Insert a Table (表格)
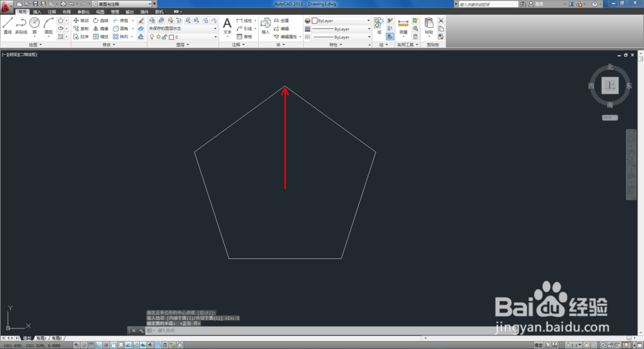The height and width of the screenshot is (349, 644). (244, 37)
